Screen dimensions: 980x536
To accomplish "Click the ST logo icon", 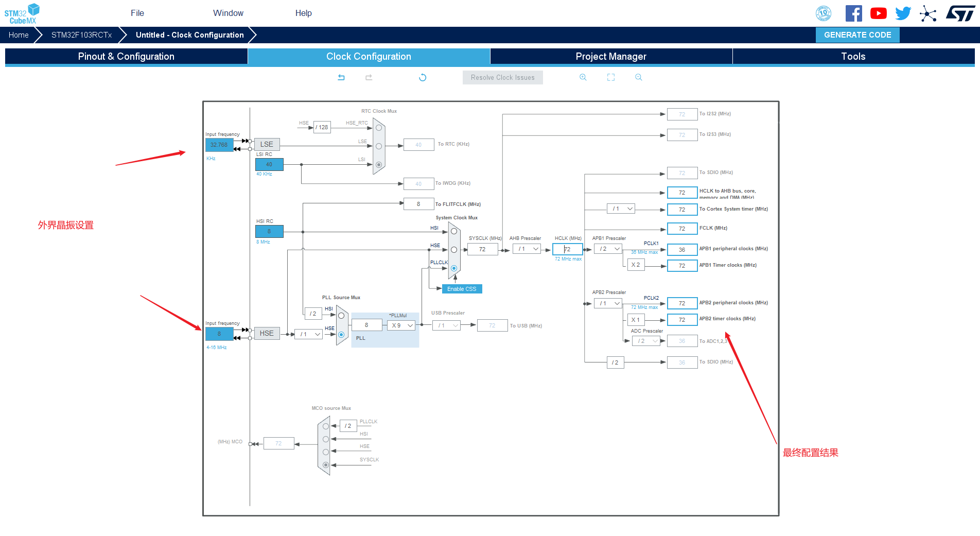I will tap(960, 13).
